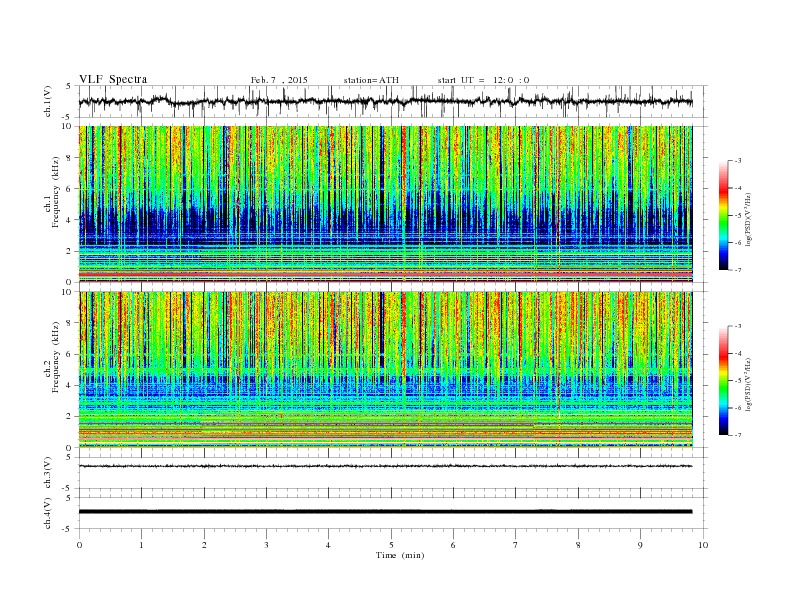Click the "-5" label on upper color bar
This screenshot has height=612, width=792.
pos(738,216)
